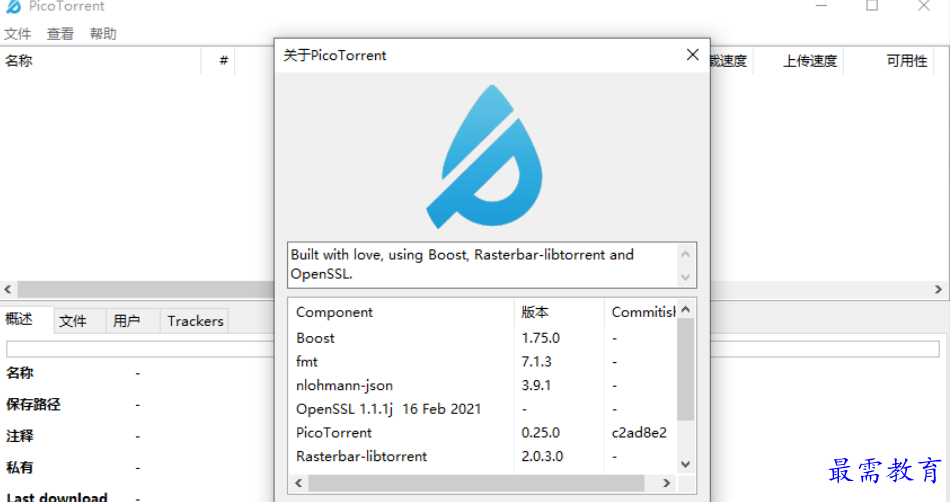Click the 私有 label
The height and width of the screenshot is (502, 950).
click(19, 467)
